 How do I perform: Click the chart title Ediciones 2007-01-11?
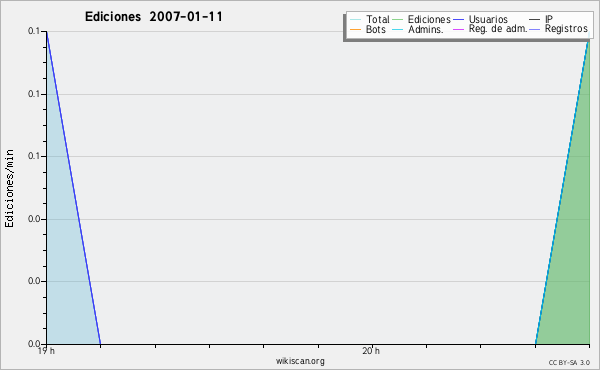coord(153,17)
